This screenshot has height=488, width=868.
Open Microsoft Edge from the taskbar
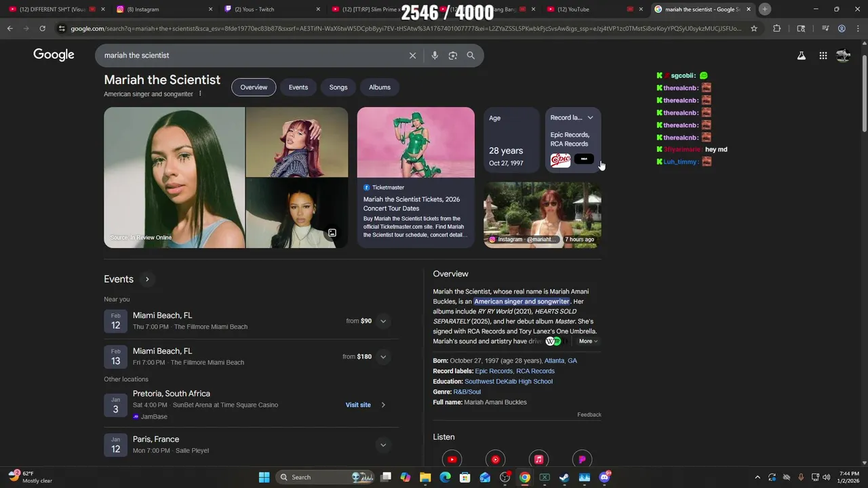[x=445, y=477]
